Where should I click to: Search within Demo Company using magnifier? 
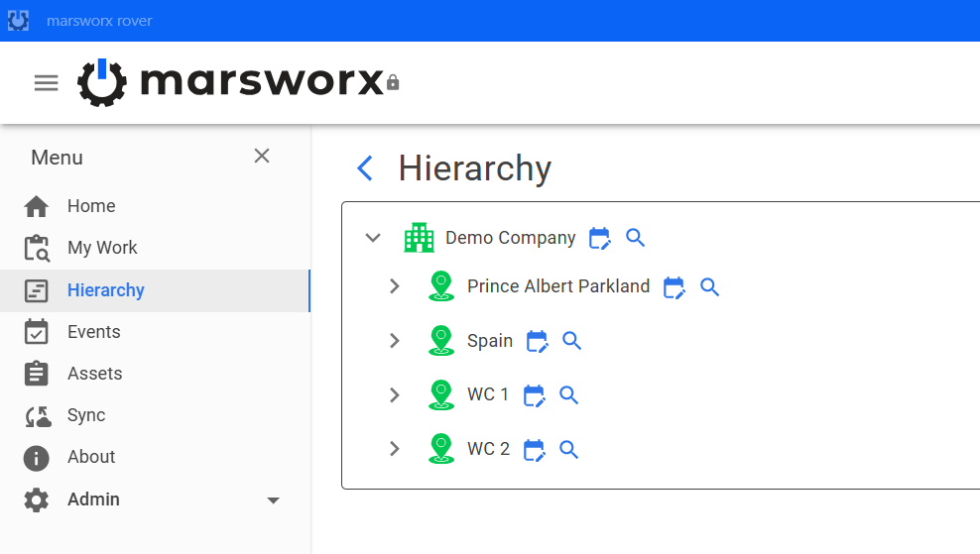click(636, 238)
